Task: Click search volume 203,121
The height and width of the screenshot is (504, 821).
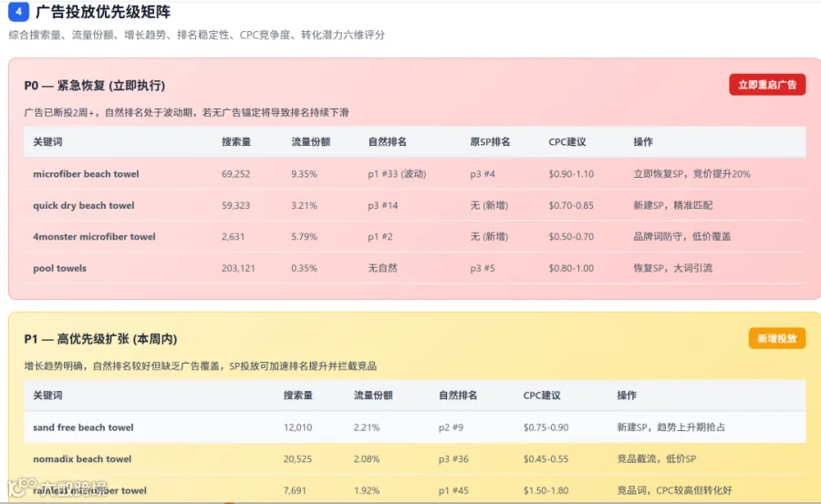Action: 238,268
